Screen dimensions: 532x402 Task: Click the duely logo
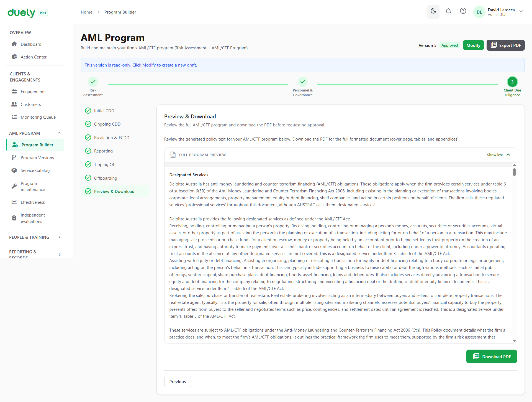point(21,13)
